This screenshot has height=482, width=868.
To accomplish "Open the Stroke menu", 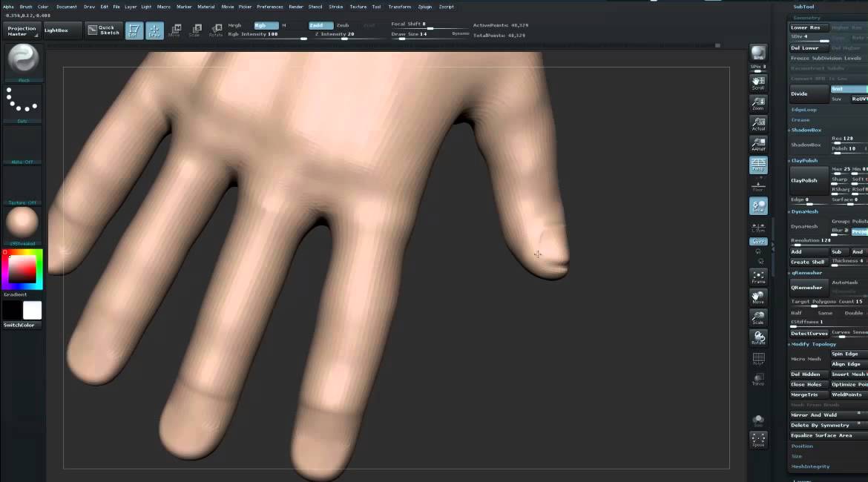I will pyautogui.click(x=335, y=7).
